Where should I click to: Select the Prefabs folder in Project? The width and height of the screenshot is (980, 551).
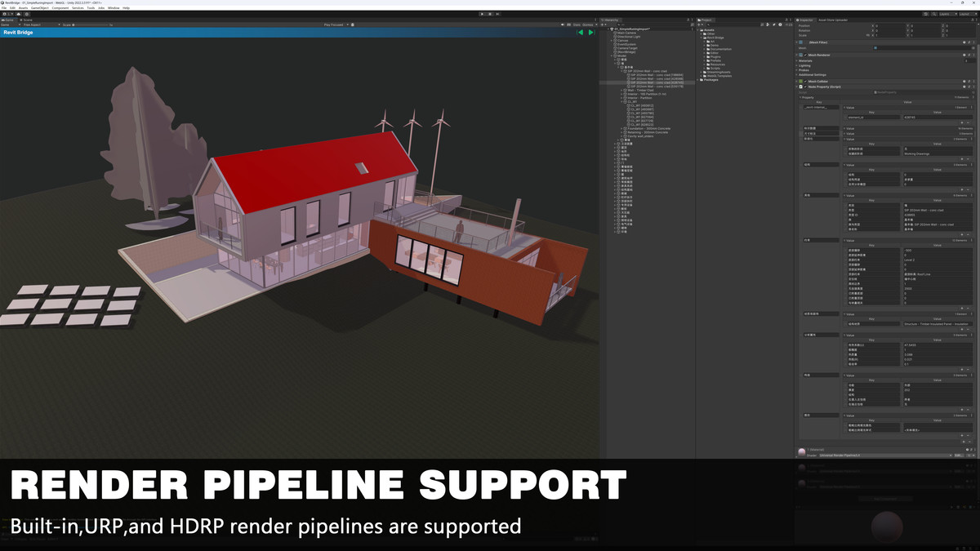(715, 60)
